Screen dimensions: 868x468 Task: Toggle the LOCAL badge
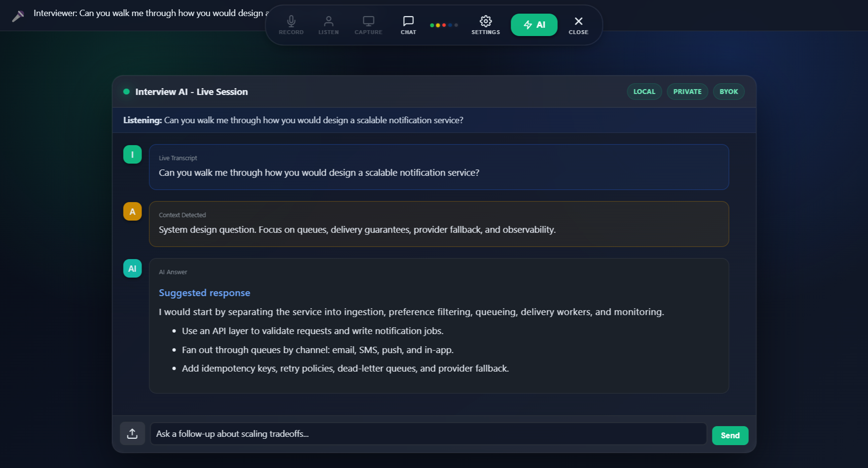[x=644, y=91]
